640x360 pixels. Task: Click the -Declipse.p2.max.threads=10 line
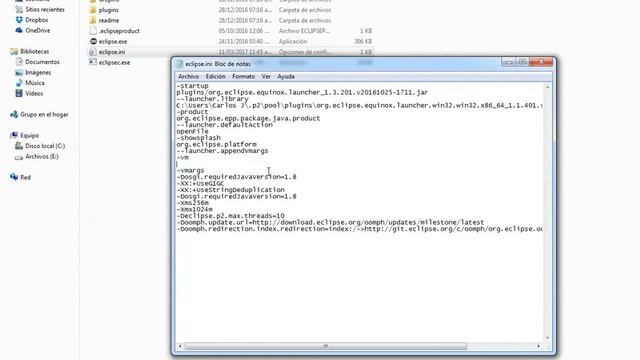point(231,216)
